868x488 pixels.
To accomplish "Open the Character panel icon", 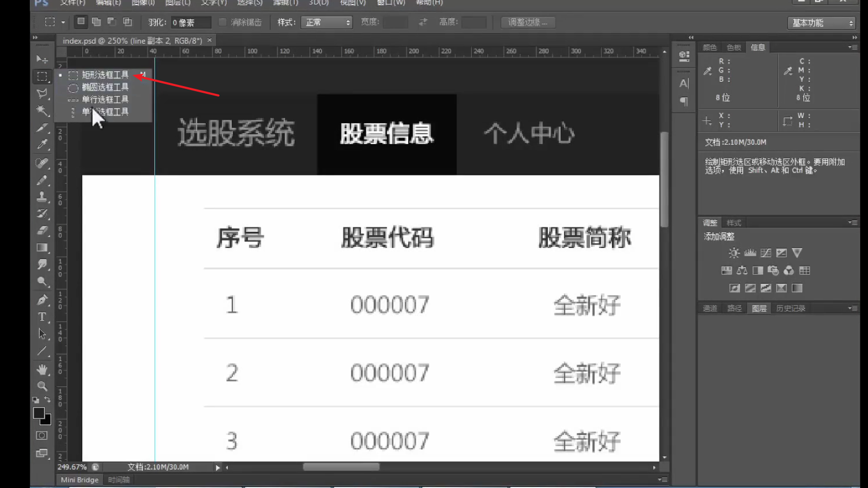I will (x=684, y=84).
